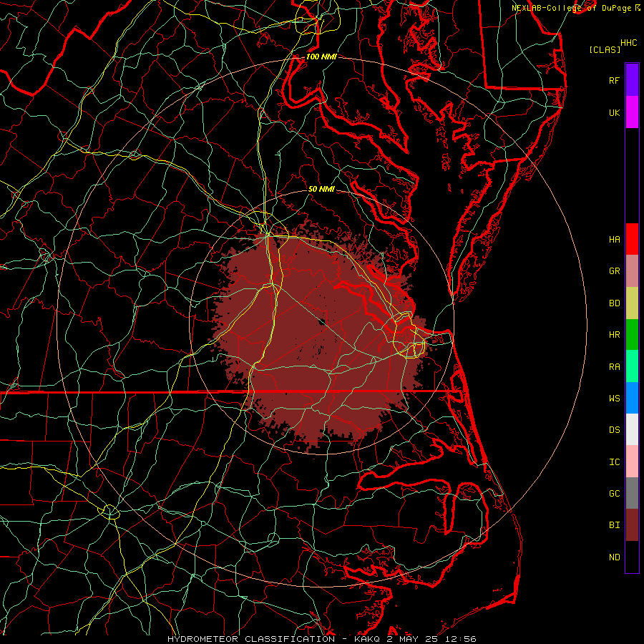The height and width of the screenshot is (644, 644).
Task: Click the 12:56 timestamp
Action: point(462,639)
